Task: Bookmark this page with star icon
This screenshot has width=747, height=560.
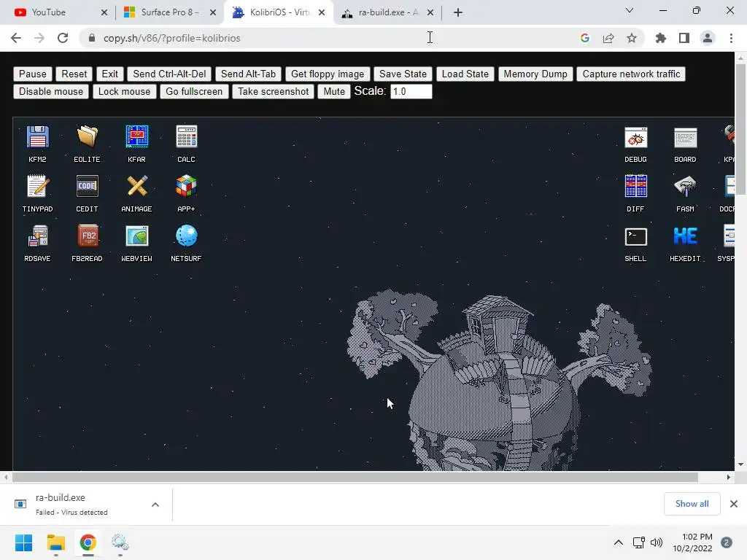Action: click(x=632, y=38)
